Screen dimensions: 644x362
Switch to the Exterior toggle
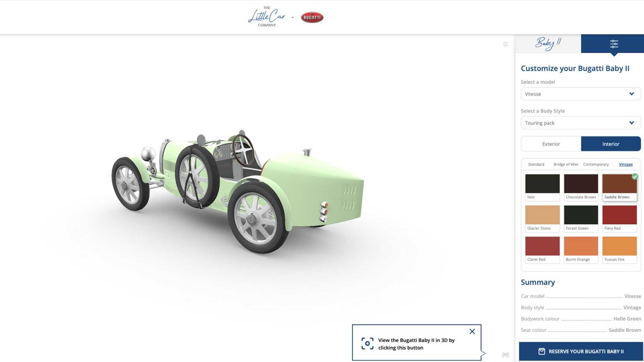[x=551, y=144]
